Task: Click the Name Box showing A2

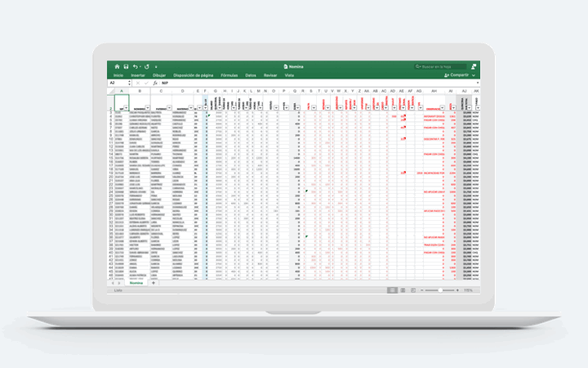Action: point(118,83)
